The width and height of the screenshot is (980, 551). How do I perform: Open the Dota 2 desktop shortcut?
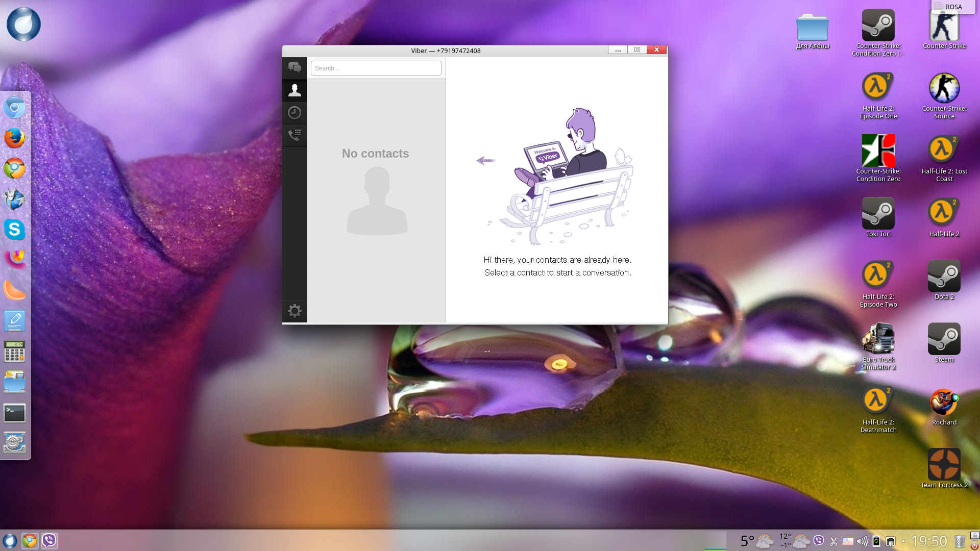(x=944, y=277)
